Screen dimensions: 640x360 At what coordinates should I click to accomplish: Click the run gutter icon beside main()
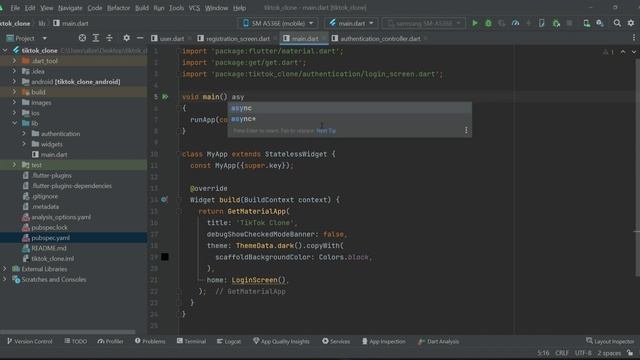165,97
